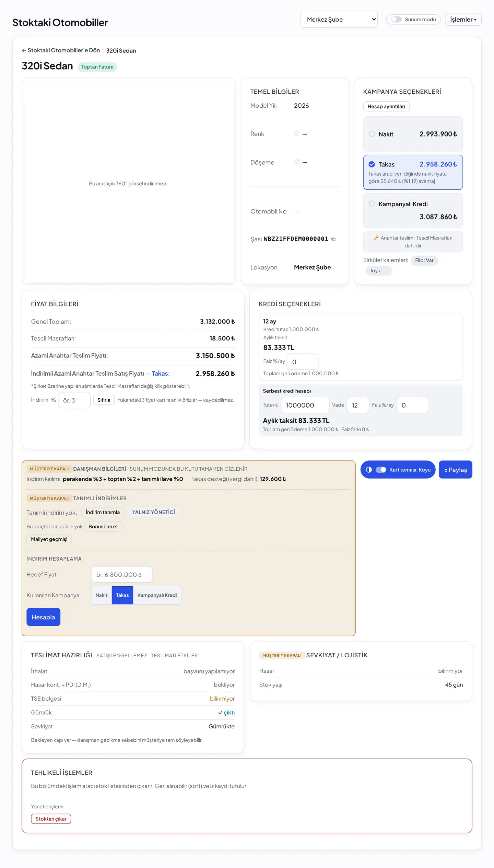
Task: Click İndirim tanımla
Action: pos(103,512)
